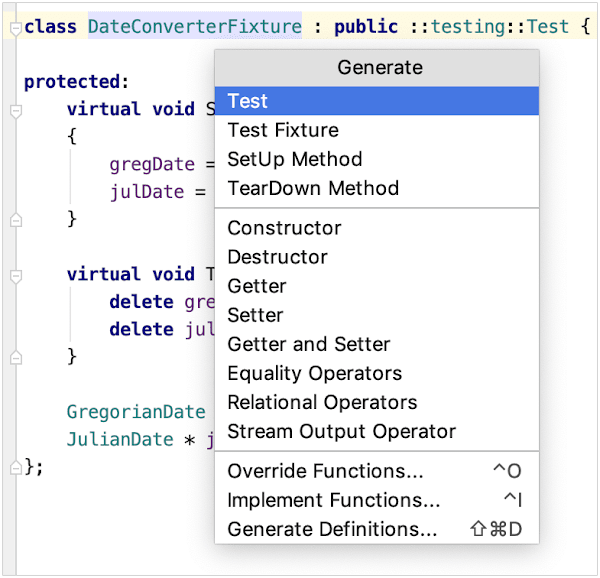Select Relational Operators entry
The width and height of the screenshot is (600, 578).
(x=377, y=402)
